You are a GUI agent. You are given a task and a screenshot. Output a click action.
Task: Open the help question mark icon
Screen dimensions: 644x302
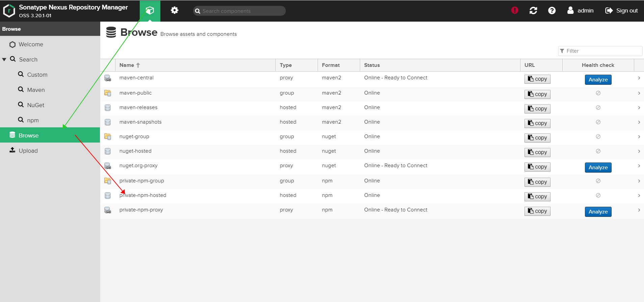552,10
